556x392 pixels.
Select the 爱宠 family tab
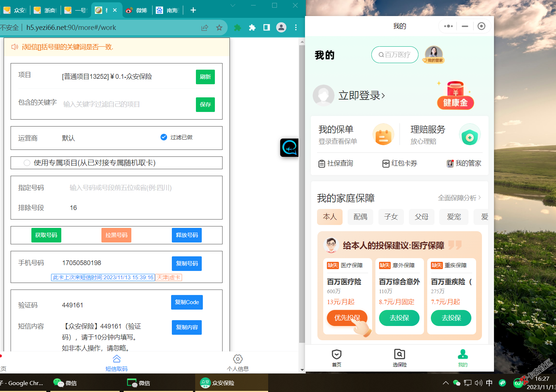click(454, 217)
